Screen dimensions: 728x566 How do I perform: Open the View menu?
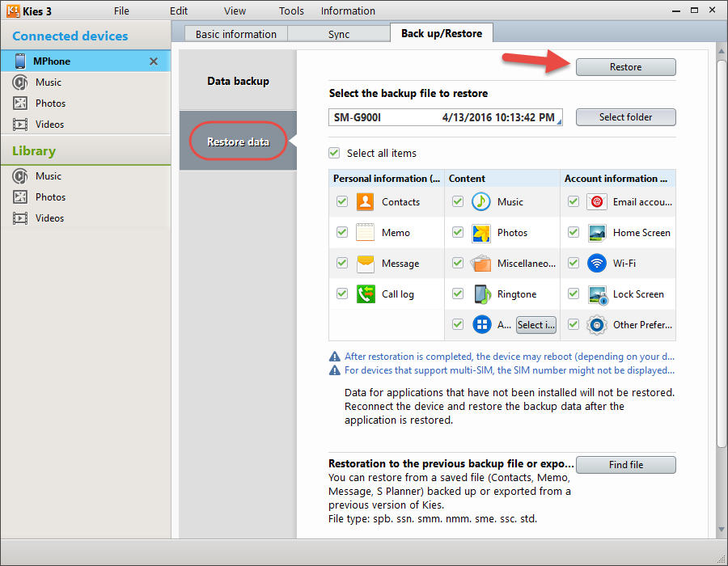point(235,11)
